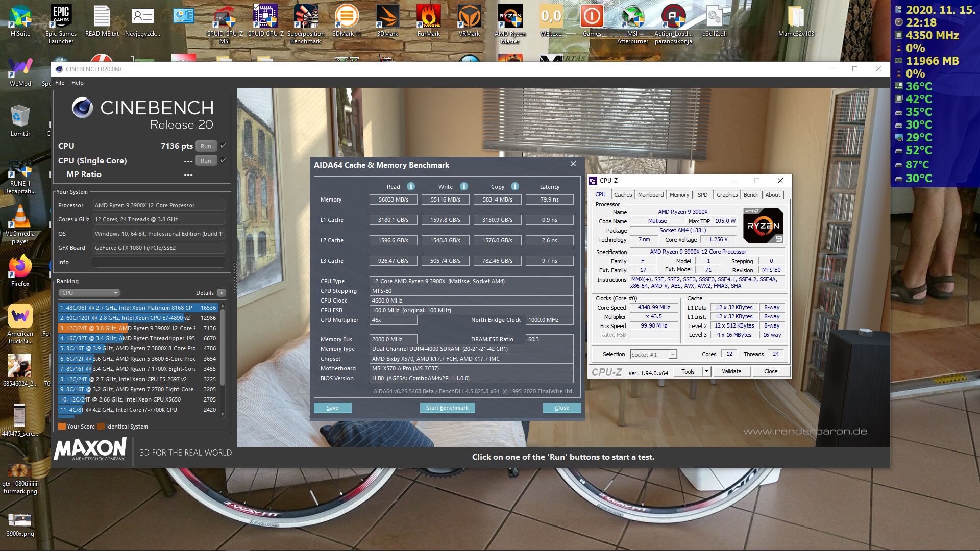The height and width of the screenshot is (551, 980).
Task: Toggle the CPU test checkbox in Cinebench
Action: click(x=223, y=146)
